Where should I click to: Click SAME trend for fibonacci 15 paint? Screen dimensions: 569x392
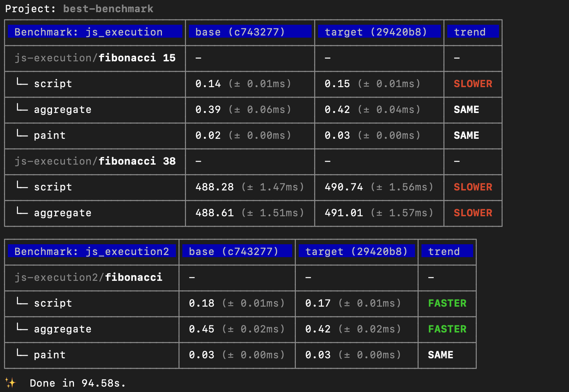466,136
